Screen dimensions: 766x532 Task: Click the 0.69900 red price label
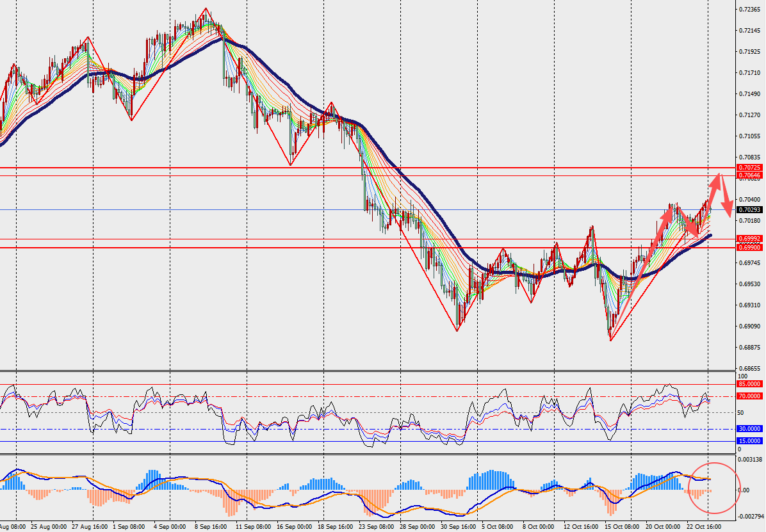click(749, 248)
